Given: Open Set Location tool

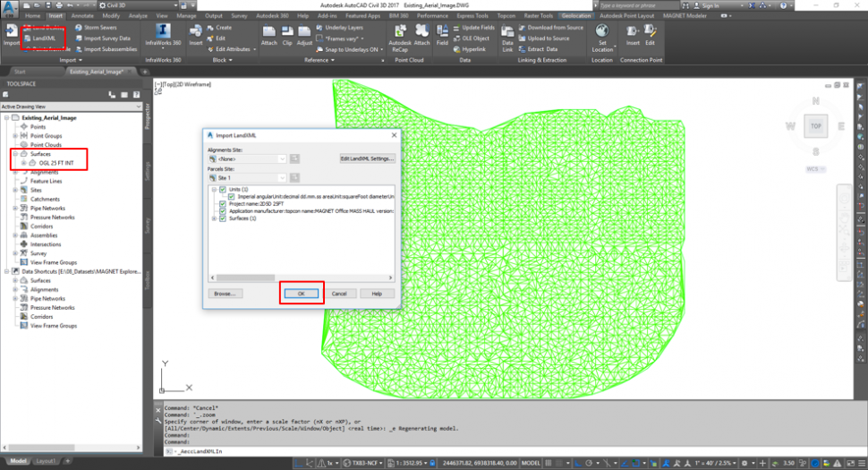Looking at the screenshot, I should tap(602, 36).
